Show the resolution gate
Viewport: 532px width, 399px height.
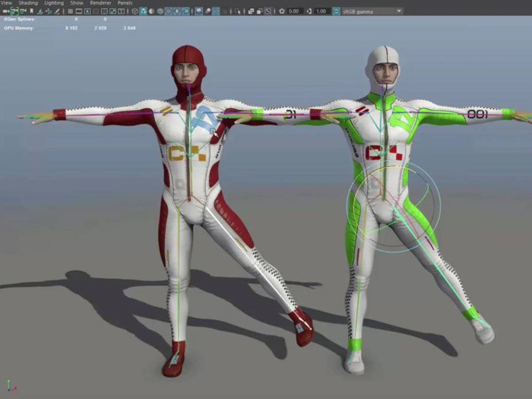point(87,11)
